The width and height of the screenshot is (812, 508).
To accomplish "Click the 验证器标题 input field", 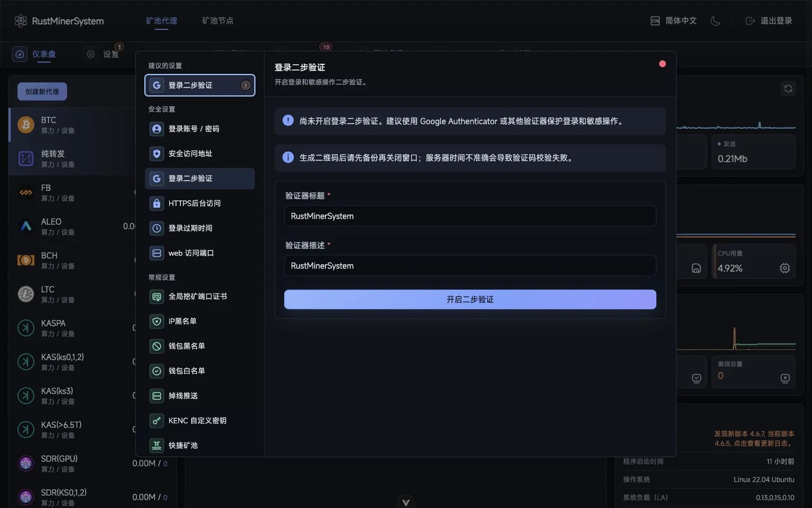I will tap(470, 216).
